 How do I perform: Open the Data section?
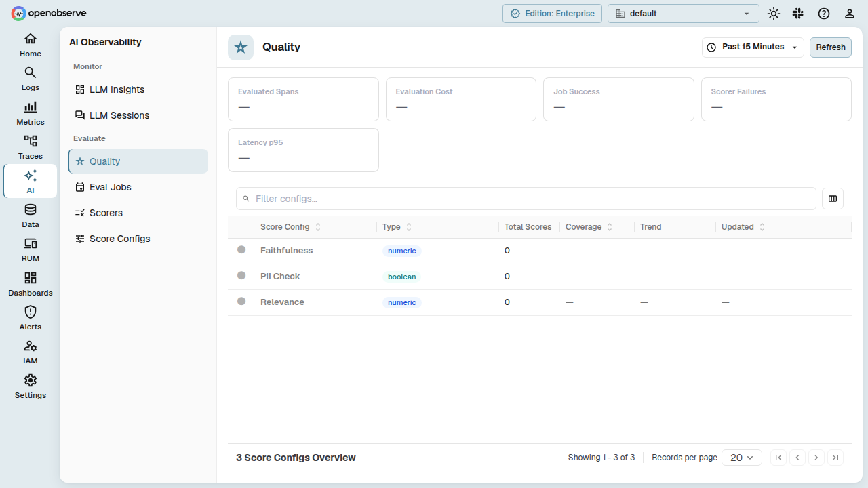click(31, 216)
